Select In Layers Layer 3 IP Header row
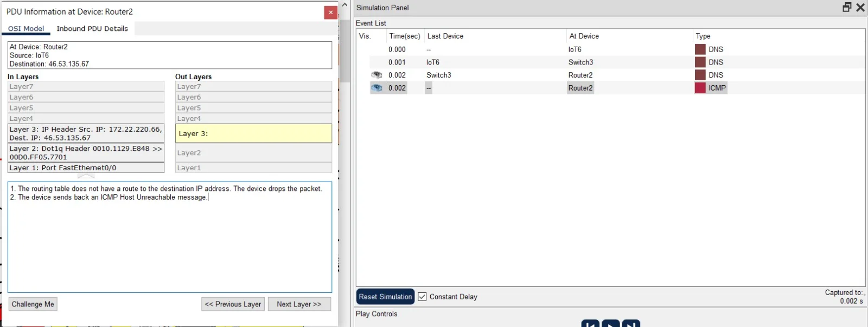The image size is (868, 327). 86,133
